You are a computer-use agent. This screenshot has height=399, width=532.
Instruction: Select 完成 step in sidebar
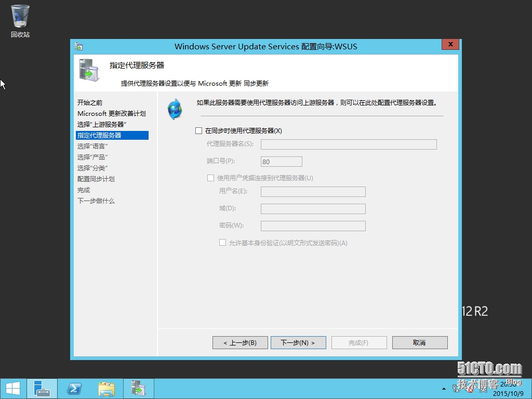tap(84, 190)
